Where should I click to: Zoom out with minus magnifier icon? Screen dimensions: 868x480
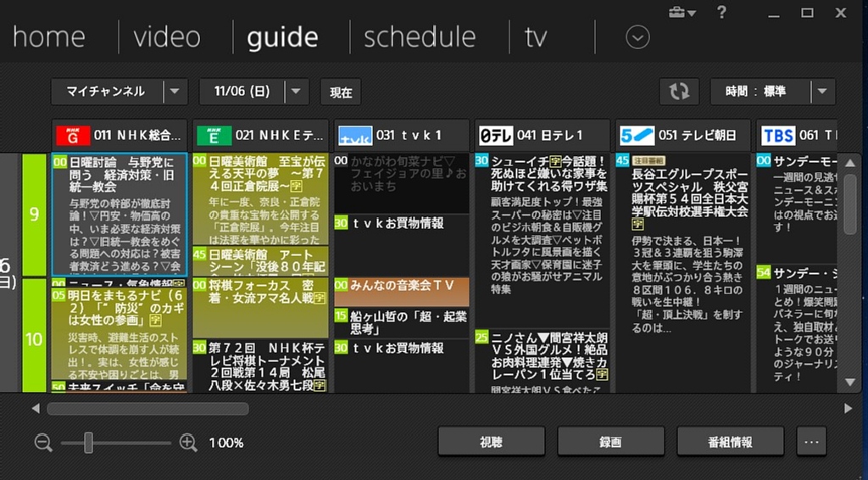43,443
